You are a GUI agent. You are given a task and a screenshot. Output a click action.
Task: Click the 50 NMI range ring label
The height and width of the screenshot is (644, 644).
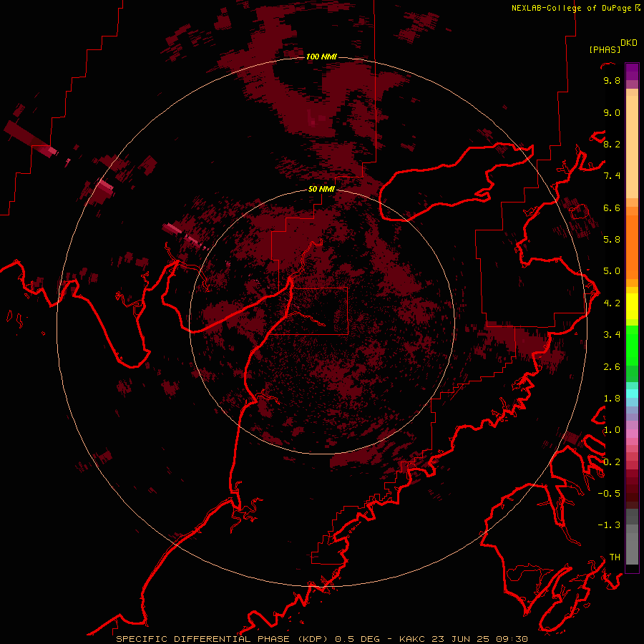(x=321, y=189)
